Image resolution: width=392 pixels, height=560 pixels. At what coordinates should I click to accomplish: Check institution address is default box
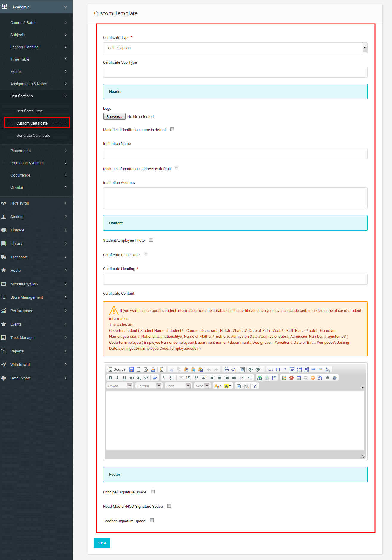[176, 168]
